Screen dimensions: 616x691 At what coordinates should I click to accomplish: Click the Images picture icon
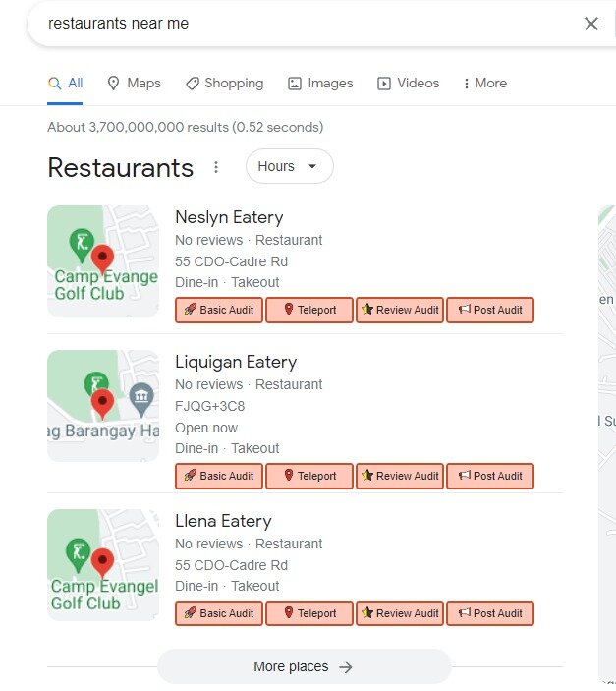click(295, 84)
